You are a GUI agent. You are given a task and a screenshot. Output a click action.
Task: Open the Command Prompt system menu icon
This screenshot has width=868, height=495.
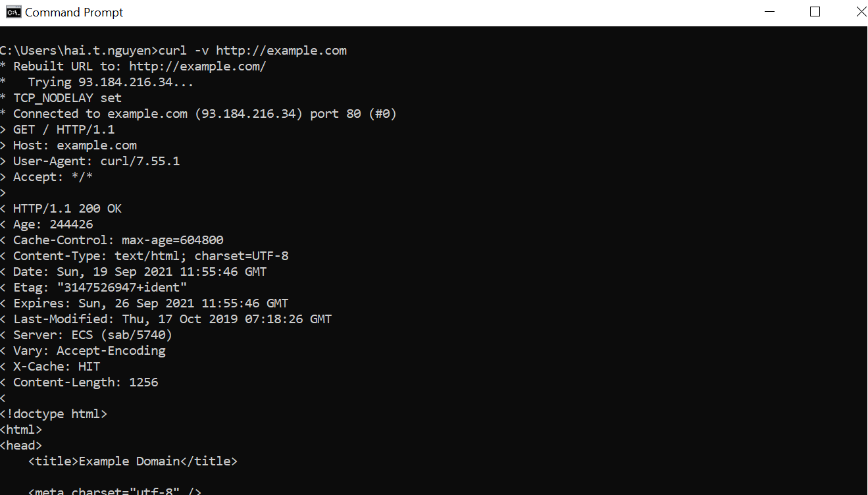point(13,12)
